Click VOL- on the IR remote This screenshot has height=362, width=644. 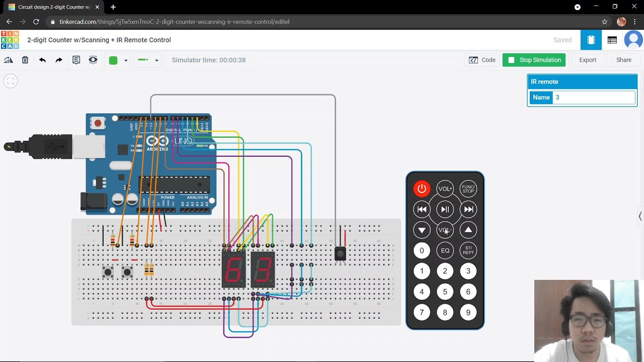coord(445,230)
